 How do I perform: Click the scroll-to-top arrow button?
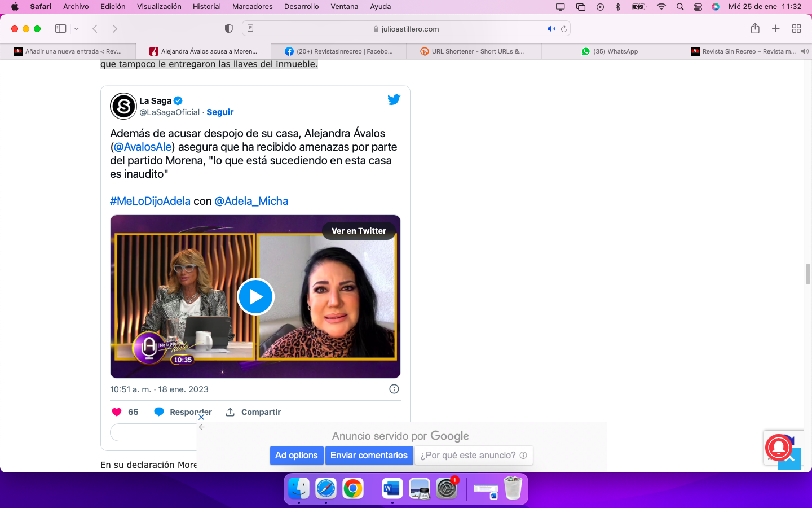click(789, 459)
